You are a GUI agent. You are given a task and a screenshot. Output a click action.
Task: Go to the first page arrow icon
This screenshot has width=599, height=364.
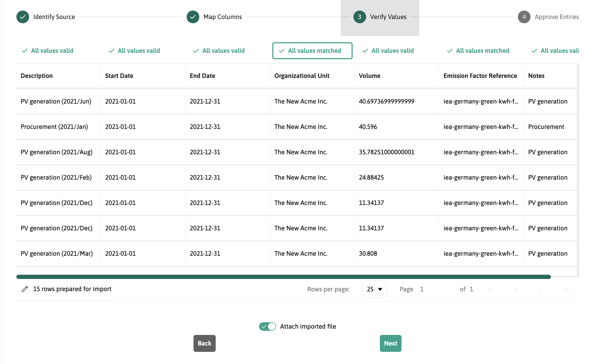[x=490, y=289]
